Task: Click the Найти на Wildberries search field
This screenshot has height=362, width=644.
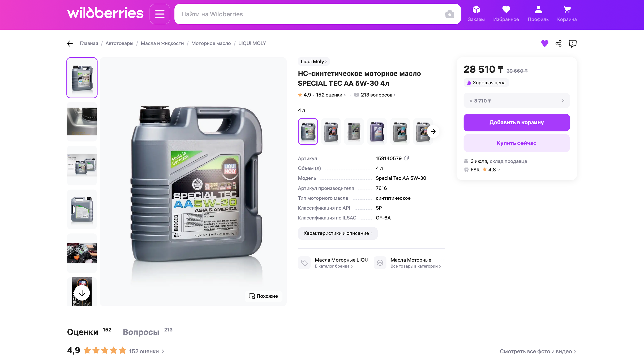Action: (309, 14)
